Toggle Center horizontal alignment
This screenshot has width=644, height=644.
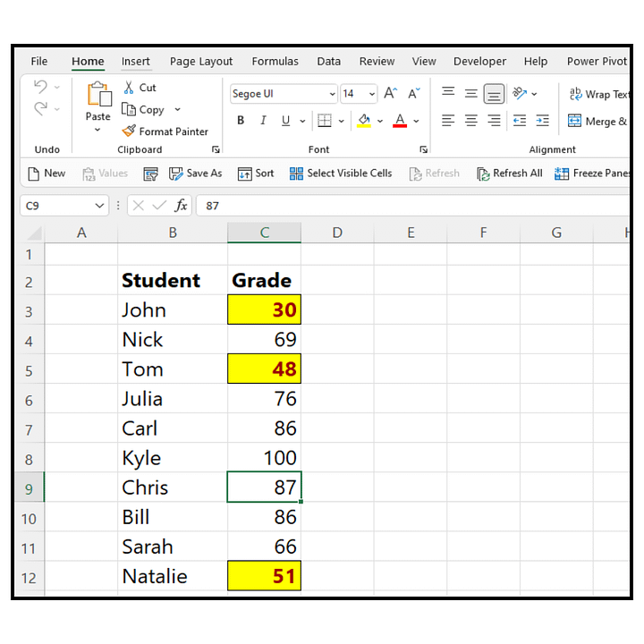tap(471, 121)
